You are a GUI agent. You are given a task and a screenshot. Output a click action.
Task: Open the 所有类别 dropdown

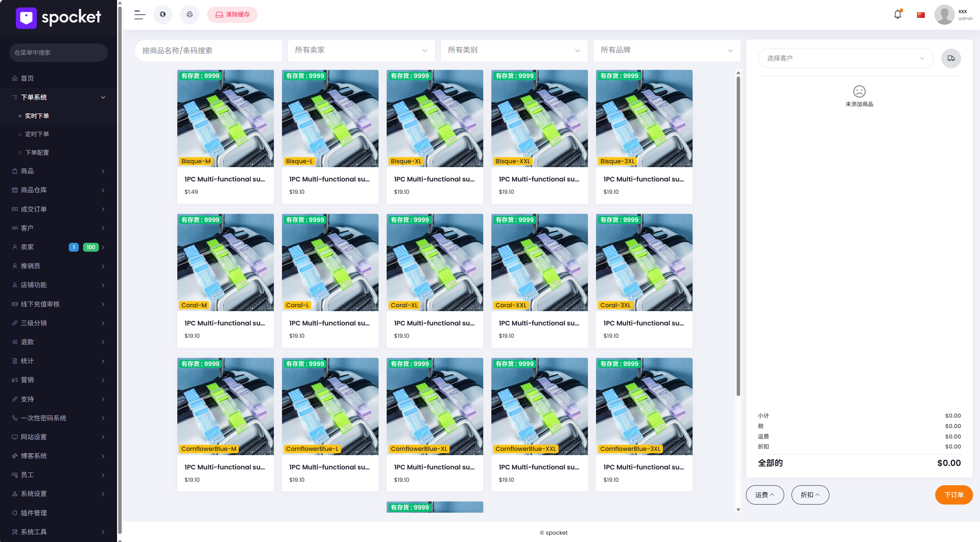click(514, 50)
